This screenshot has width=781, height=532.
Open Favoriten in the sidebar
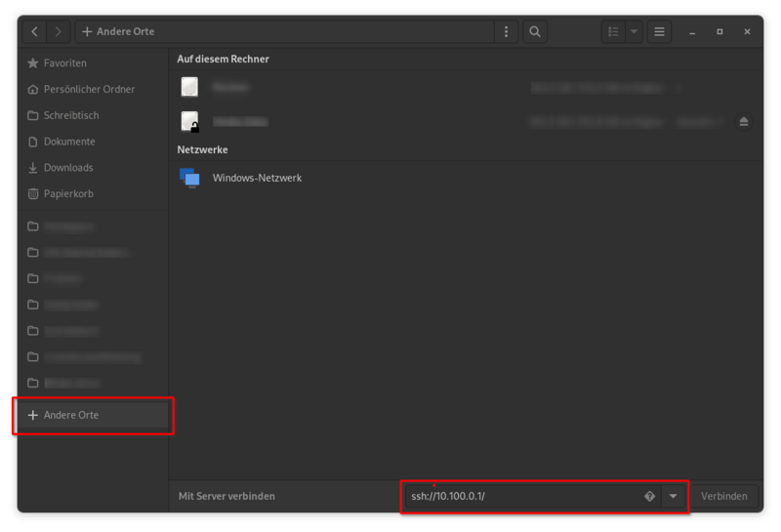click(x=94, y=63)
